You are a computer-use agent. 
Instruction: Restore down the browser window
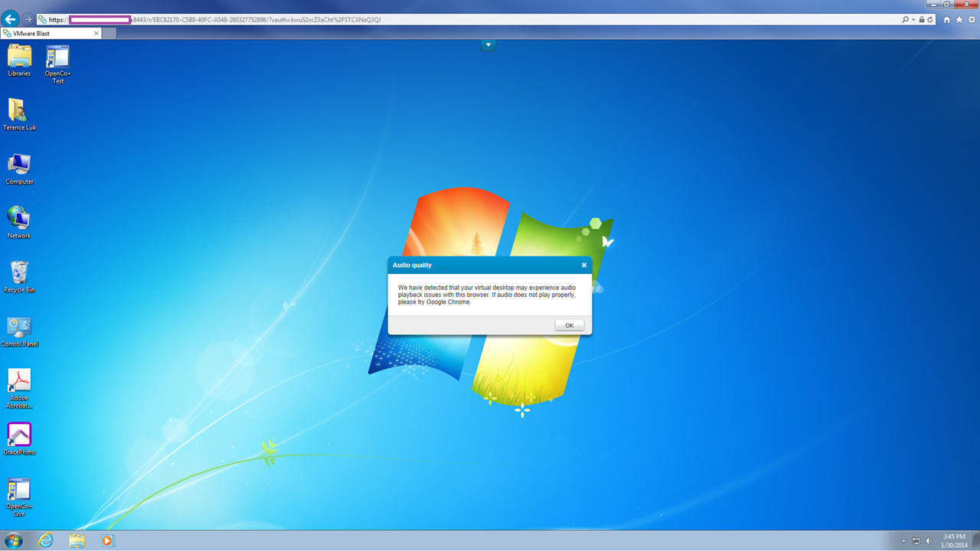click(x=948, y=4)
